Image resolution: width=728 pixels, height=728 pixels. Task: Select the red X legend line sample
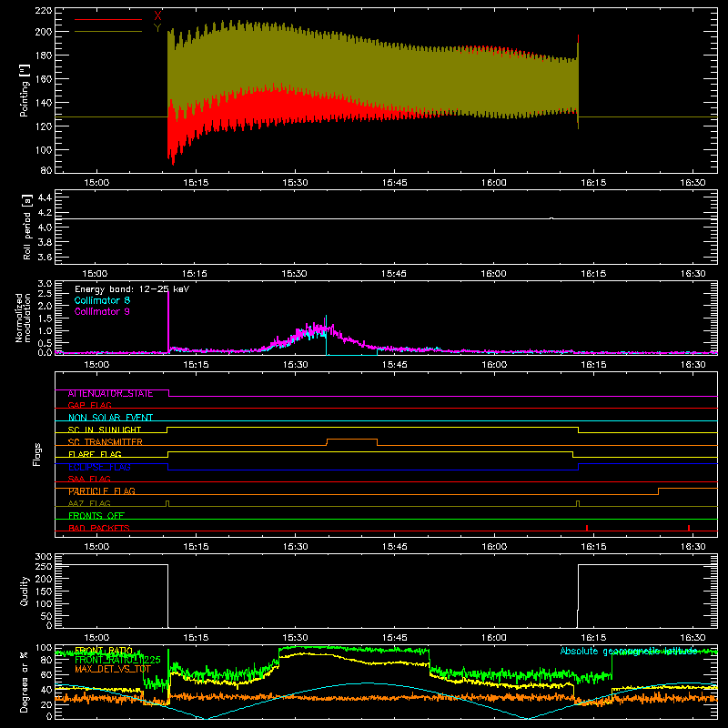pyautogui.click(x=108, y=19)
